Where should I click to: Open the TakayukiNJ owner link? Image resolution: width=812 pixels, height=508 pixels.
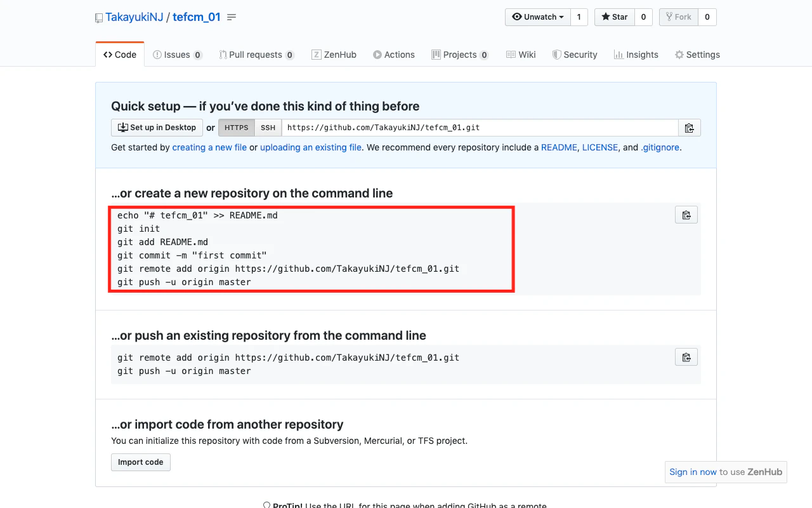click(134, 17)
